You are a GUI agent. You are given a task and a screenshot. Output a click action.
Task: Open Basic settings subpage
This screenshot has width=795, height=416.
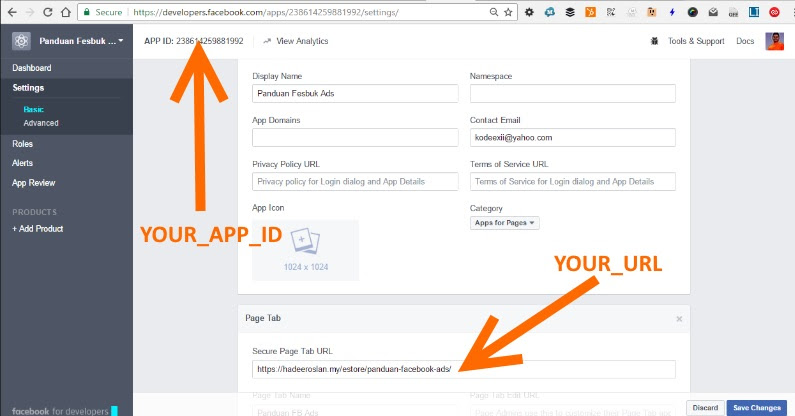(33, 109)
